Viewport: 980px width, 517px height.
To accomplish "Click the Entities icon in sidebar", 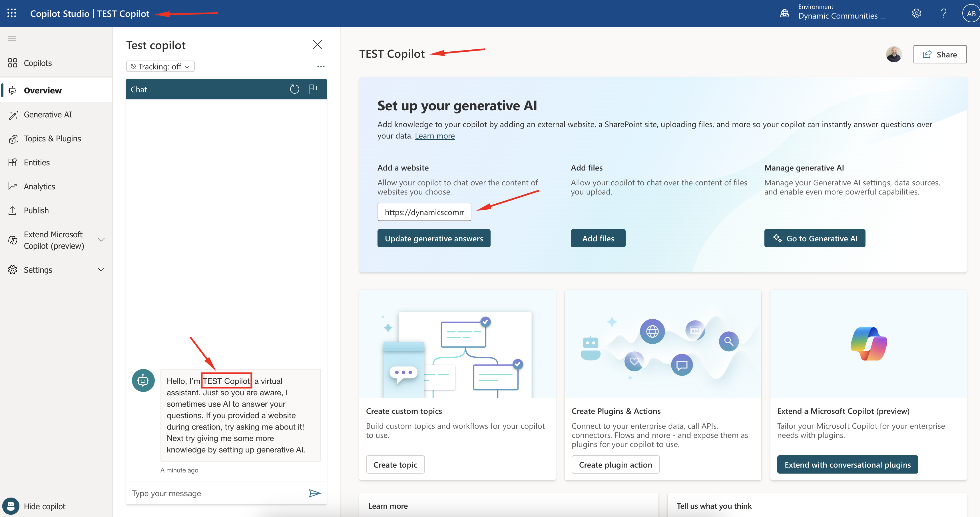I will coord(13,163).
